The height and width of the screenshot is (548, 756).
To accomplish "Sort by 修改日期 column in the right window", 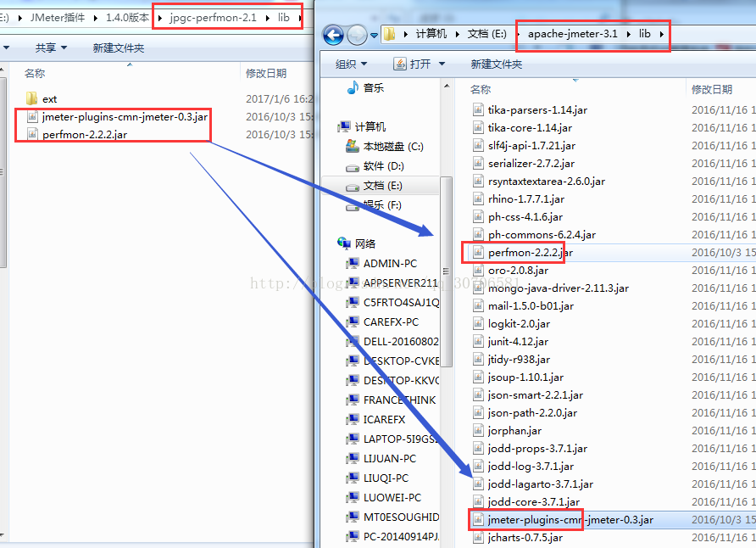I will (x=712, y=89).
